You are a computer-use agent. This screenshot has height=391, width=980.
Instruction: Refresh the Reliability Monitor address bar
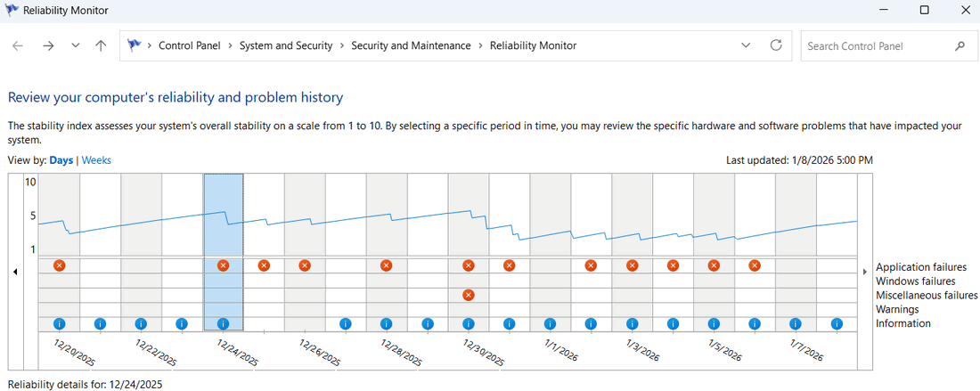(776, 45)
